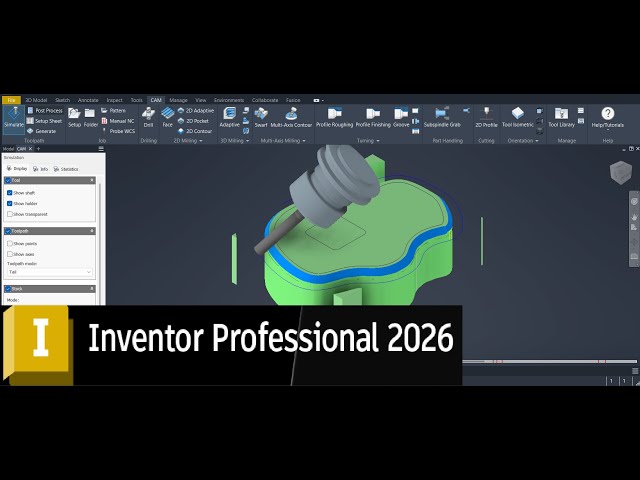640x480 pixels.
Task: Open the Setup Sheet command
Action: (44, 121)
